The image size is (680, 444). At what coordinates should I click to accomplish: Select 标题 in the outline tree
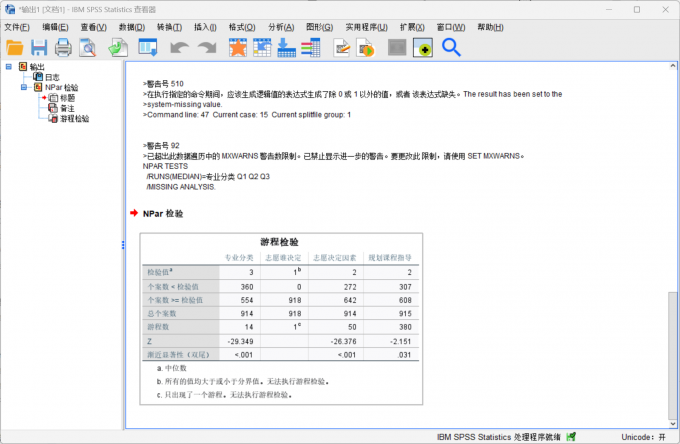67,98
